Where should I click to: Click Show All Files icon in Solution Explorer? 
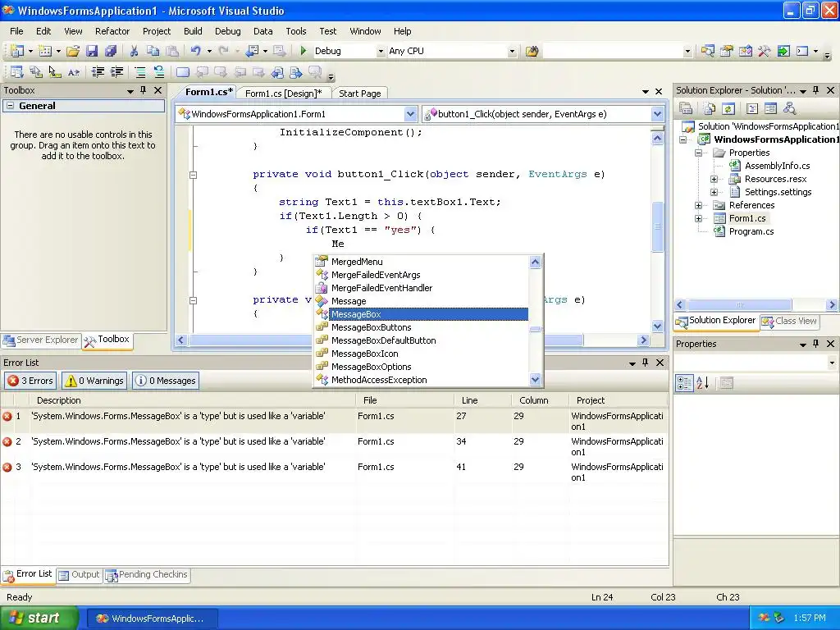click(x=710, y=109)
